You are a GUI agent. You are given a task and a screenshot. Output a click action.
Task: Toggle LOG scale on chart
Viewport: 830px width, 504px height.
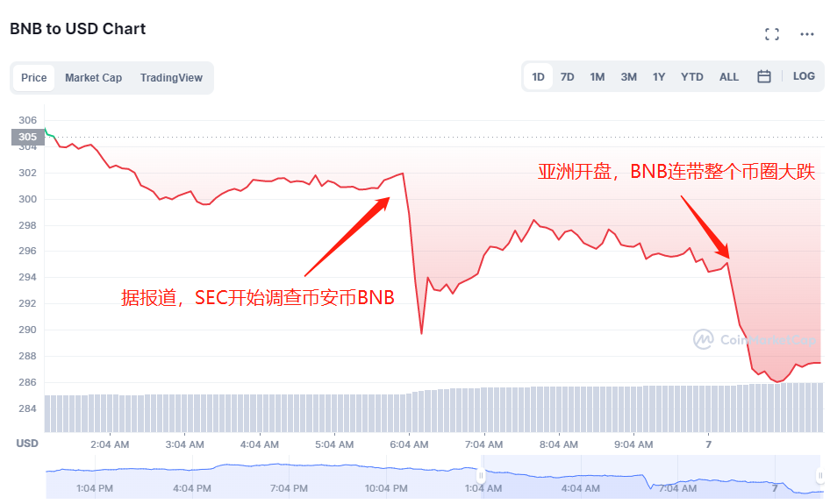[x=804, y=76]
